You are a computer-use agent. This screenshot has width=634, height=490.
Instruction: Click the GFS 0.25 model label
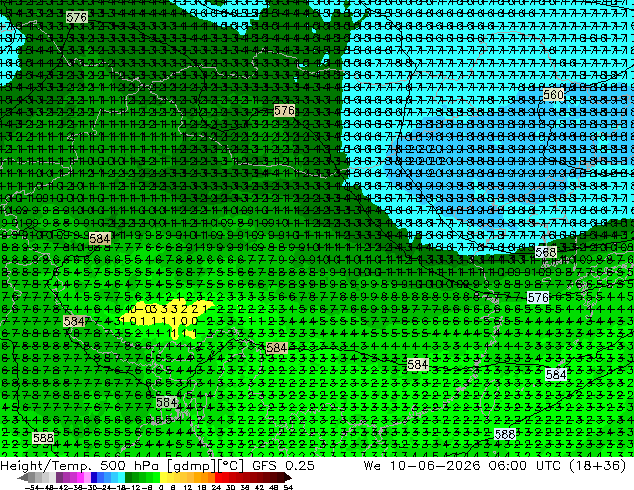point(283,465)
